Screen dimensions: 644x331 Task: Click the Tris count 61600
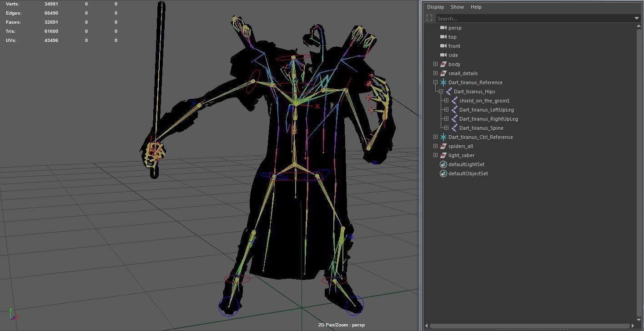[51, 31]
